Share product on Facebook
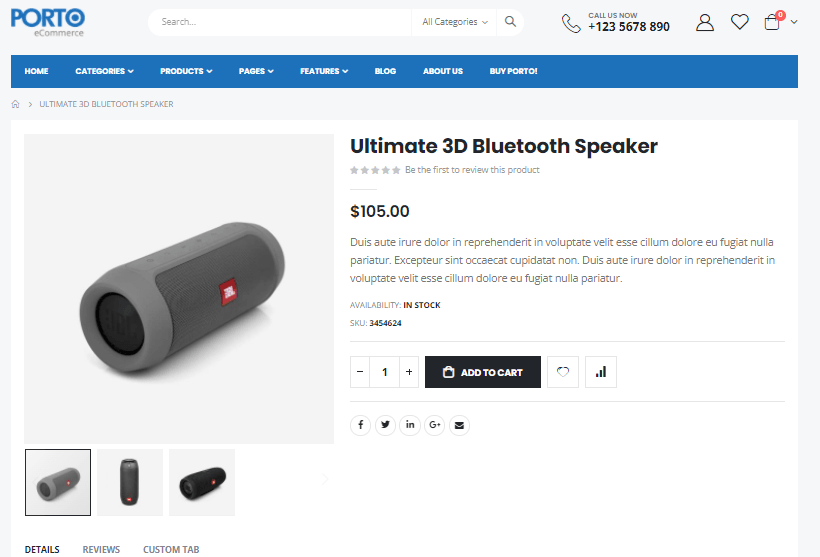The image size is (820, 557). point(360,425)
